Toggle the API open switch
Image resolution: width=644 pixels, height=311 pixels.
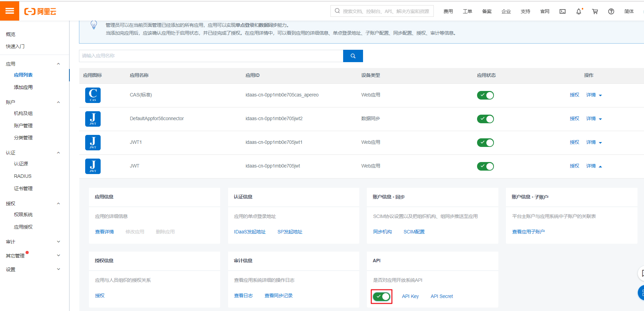382,296
